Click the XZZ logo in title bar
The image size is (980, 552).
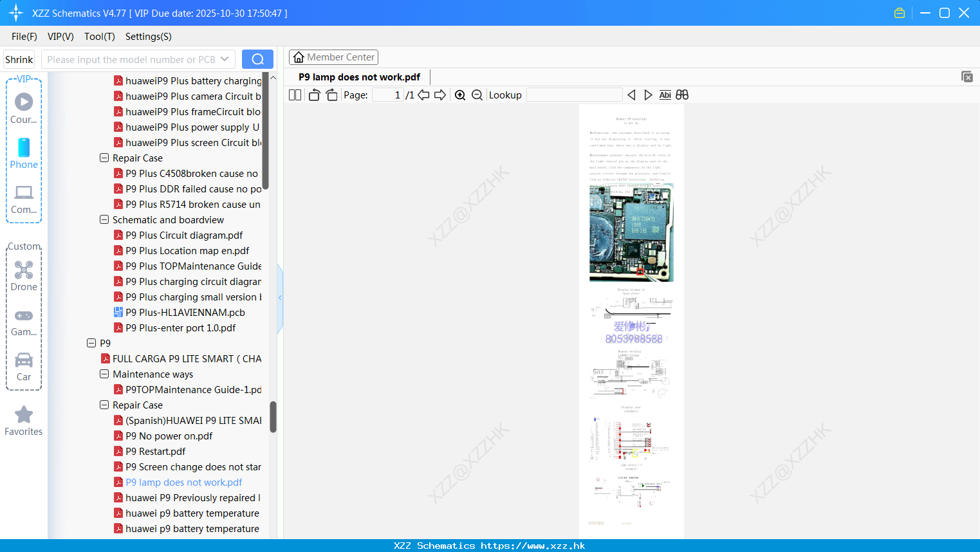[16, 13]
